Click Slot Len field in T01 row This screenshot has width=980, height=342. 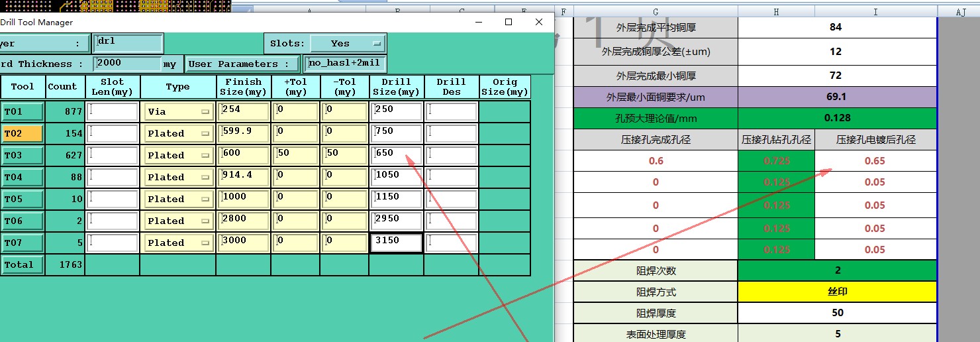pos(113,111)
